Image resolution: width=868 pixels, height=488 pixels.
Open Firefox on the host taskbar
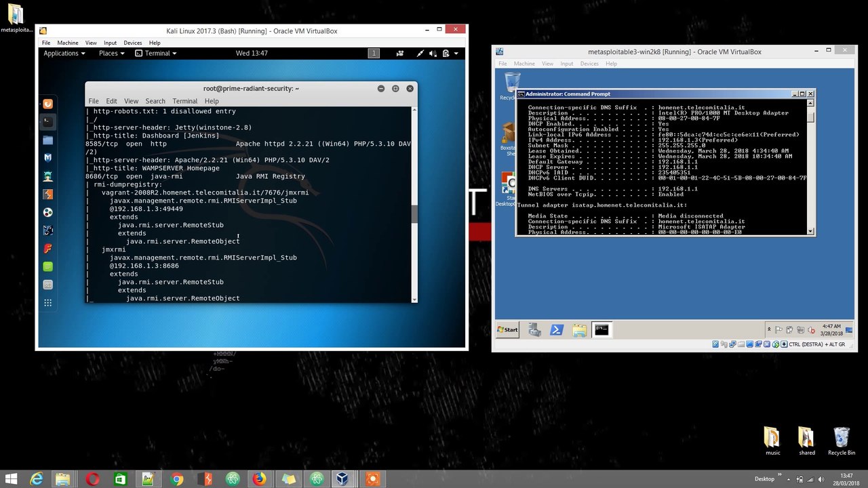point(260,479)
